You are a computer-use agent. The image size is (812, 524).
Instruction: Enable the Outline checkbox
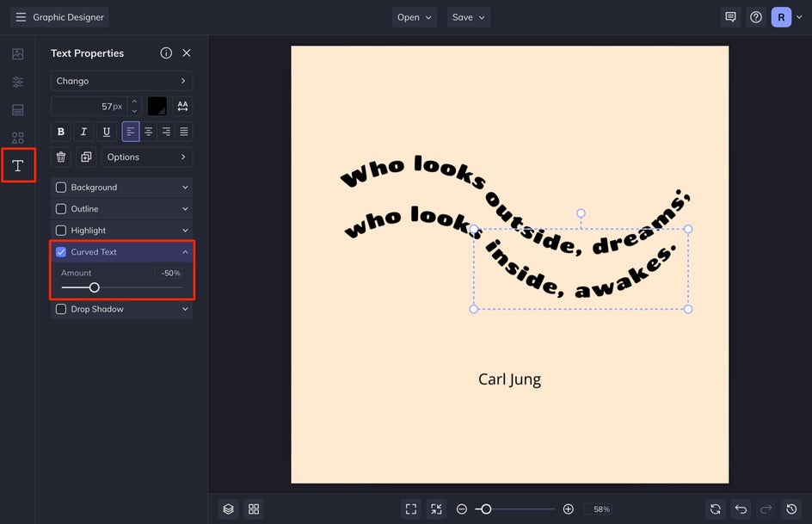(61, 209)
